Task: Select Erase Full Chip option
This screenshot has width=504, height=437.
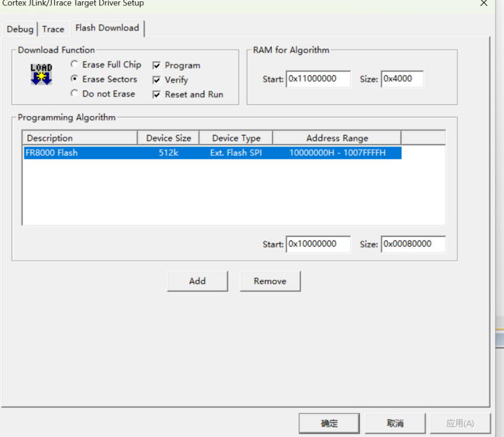Action: point(74,64)
